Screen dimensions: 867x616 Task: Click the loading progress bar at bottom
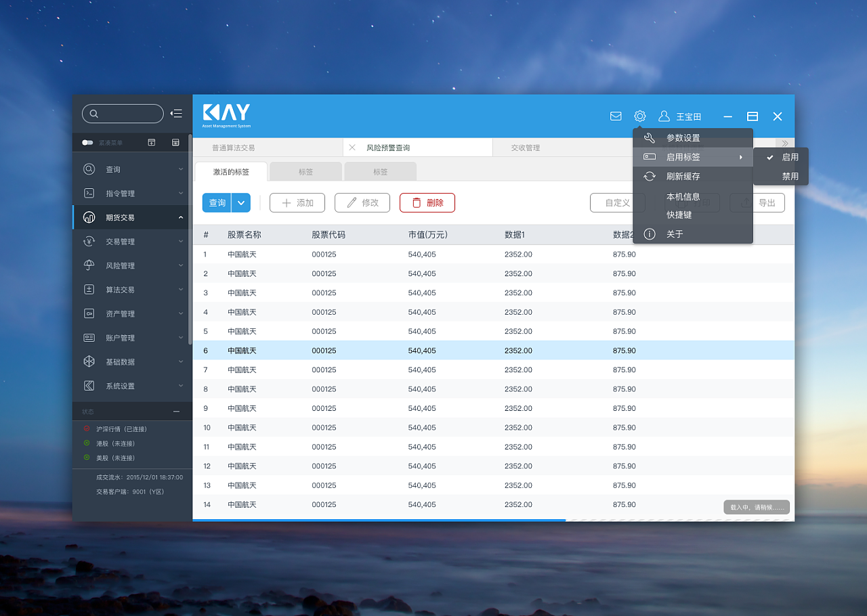coord(493,520)
